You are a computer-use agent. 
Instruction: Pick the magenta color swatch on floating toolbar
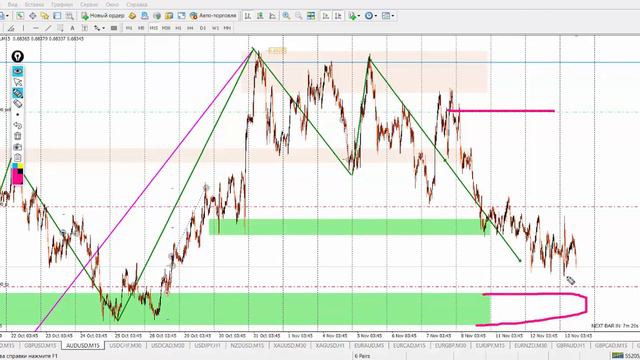18,178
